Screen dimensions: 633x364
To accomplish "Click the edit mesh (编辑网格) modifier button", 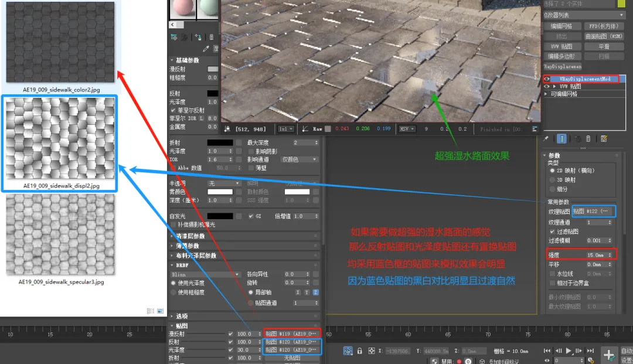I will point(561,26).
